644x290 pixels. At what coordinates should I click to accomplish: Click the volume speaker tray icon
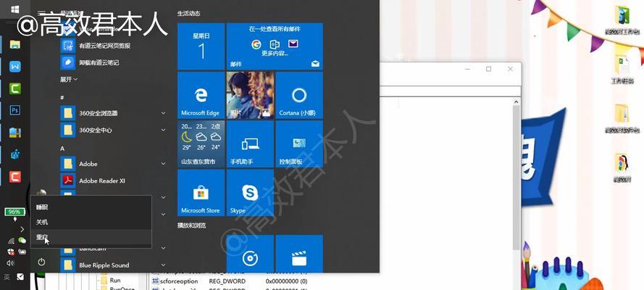pos(10,263)
